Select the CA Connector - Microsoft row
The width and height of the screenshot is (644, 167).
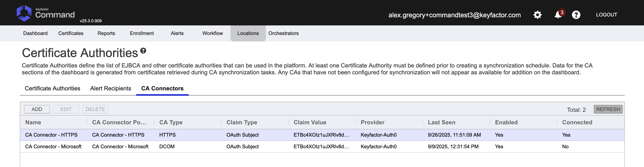pyautogui.click(x=53, y=147)
